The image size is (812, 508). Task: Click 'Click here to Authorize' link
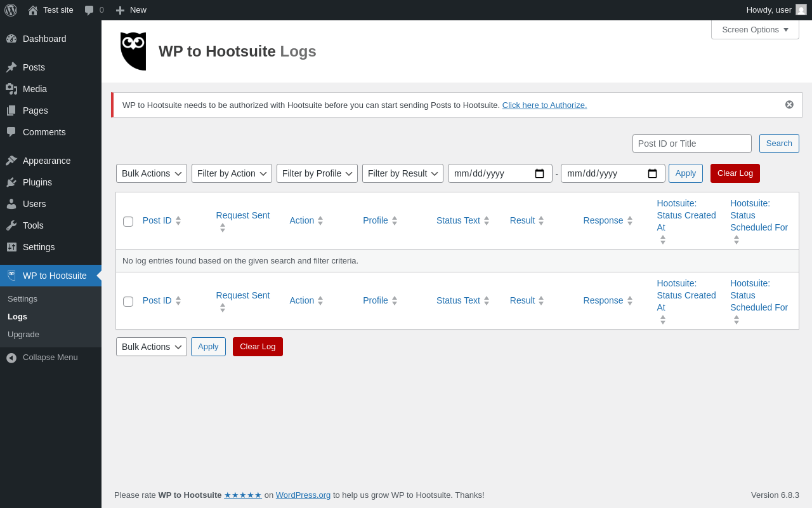[x=544, y=105]
